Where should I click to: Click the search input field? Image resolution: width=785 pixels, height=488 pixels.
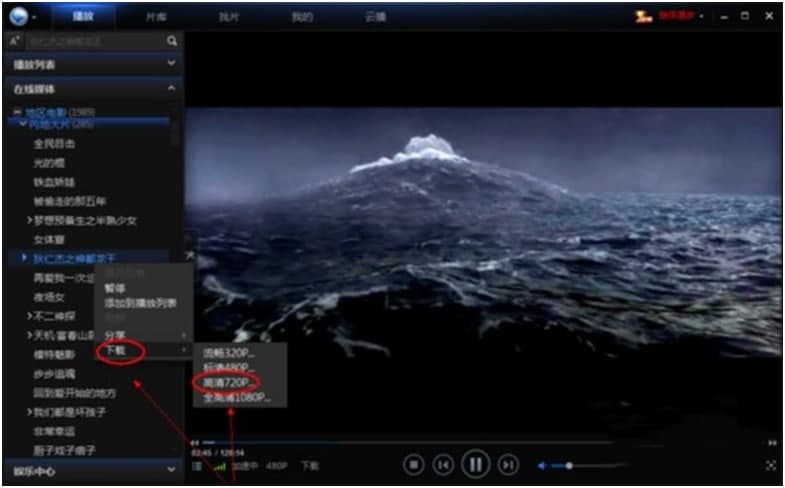(95, 41)
